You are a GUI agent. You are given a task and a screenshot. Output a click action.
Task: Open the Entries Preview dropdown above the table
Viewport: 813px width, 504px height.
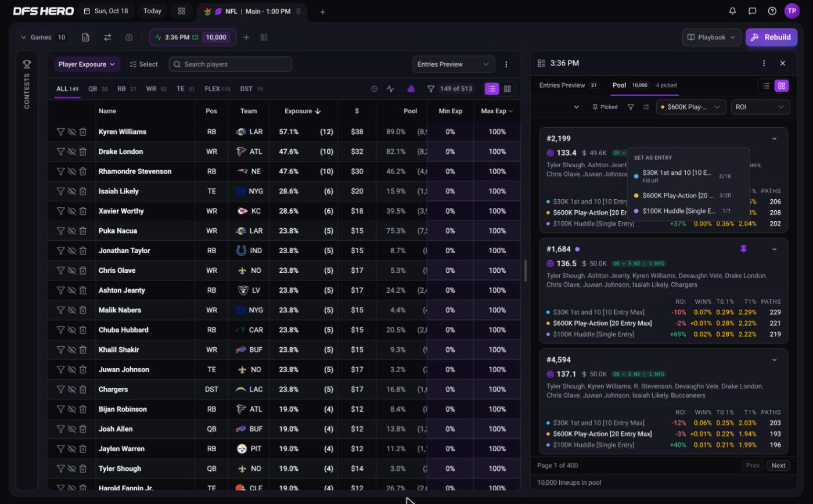(x=454, y=64)
